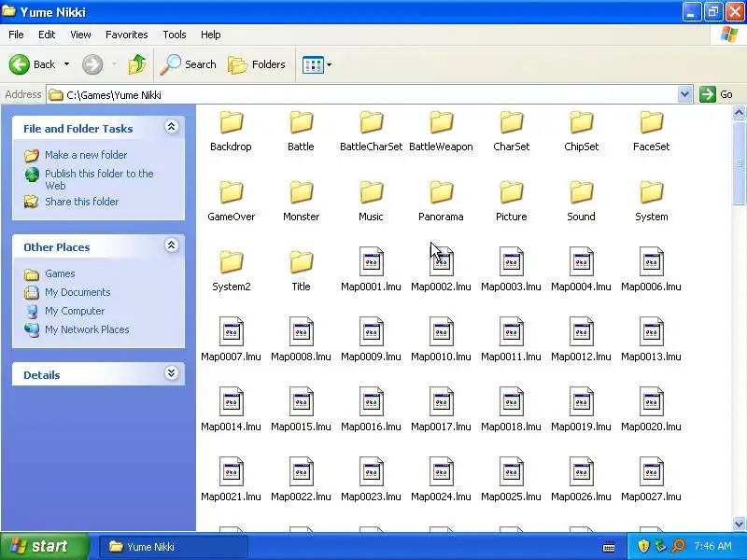Screen dimensions: 747x560
Task: Open the Edit menu
Action: [x=47, y=35]
